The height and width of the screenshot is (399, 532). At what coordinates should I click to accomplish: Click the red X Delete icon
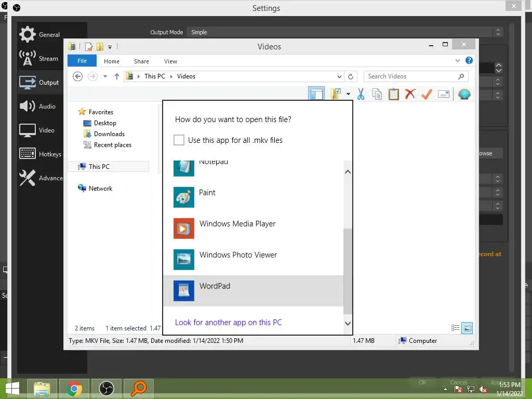(410, 94)
